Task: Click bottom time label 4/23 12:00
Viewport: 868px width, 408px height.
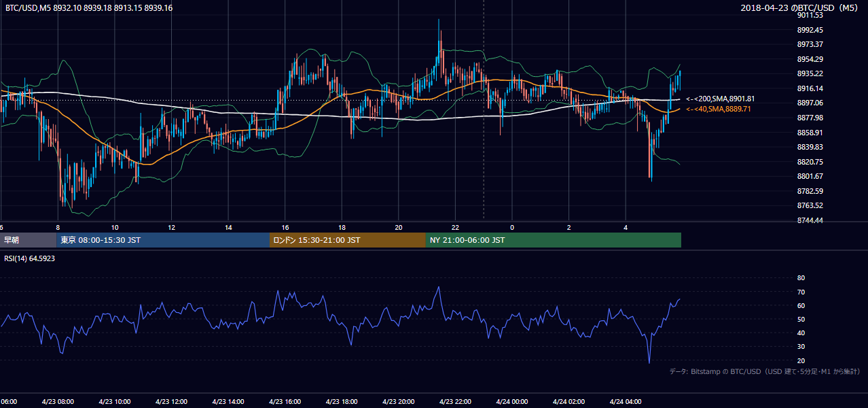Action: click(x=171, y=402)
